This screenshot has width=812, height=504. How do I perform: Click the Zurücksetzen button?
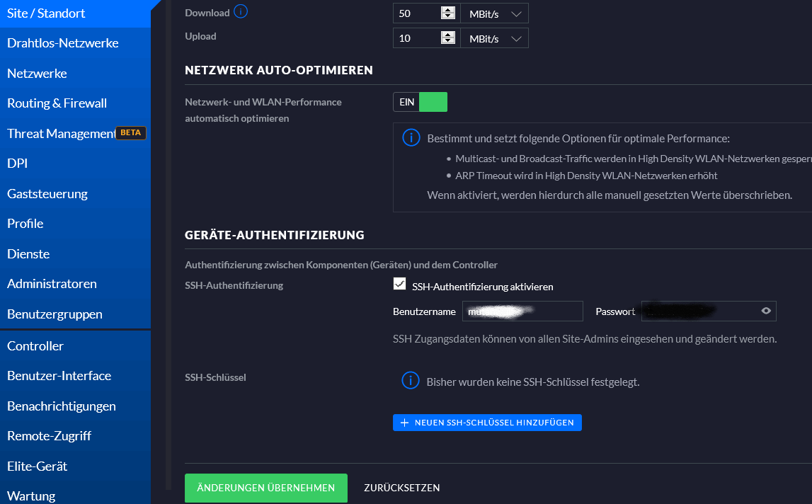click(401, 488)
